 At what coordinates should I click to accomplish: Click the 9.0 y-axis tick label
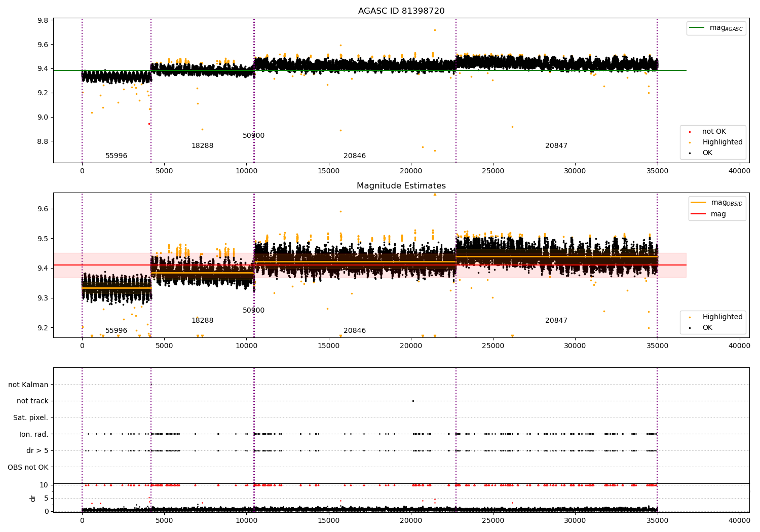click(43, 117)
